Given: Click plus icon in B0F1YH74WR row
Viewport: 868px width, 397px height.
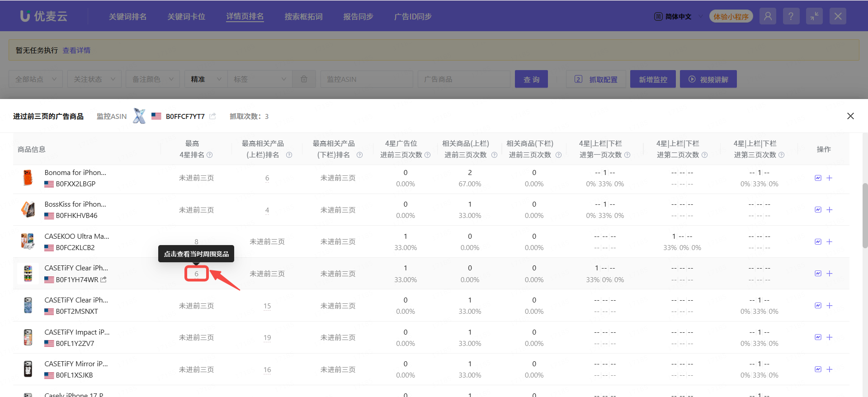Looking at the screenshot, I should coord(830,274).
